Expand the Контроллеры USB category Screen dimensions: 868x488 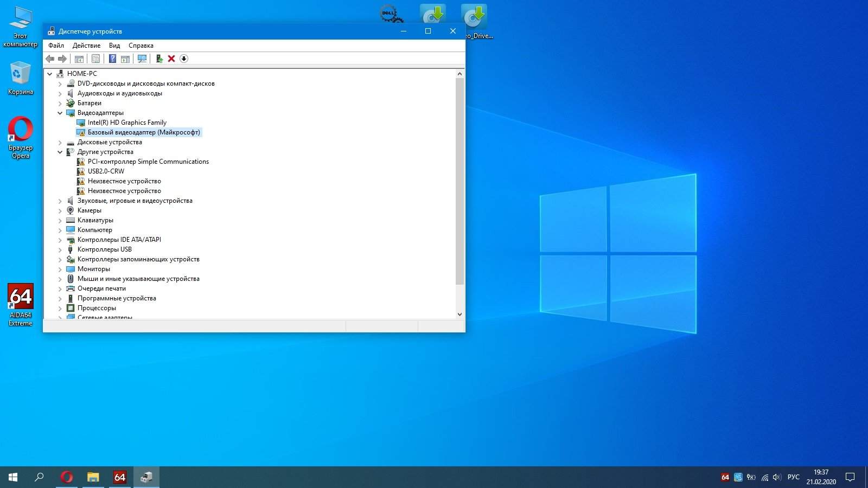(60, 250)
